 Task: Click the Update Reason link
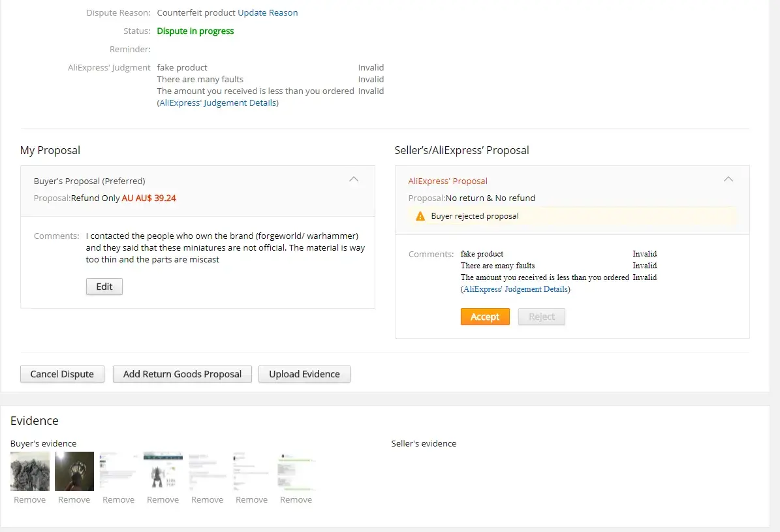[268, 13]
